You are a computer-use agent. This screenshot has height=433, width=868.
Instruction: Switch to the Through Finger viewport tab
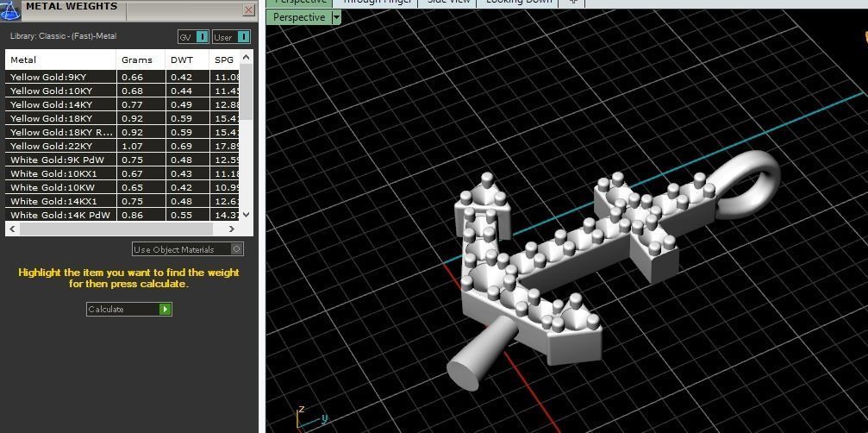click(377, 2)
